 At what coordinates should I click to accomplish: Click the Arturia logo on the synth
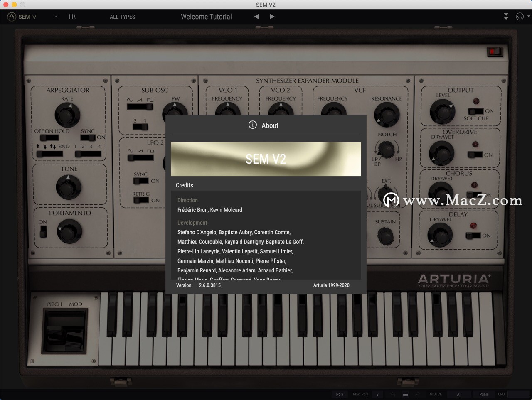pos(453,281)
